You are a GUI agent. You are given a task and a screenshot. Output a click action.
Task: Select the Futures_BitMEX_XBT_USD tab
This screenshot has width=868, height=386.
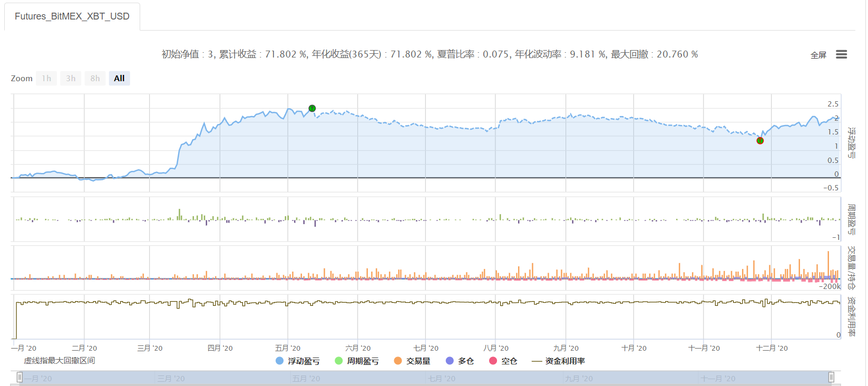[x=72, y=16]
